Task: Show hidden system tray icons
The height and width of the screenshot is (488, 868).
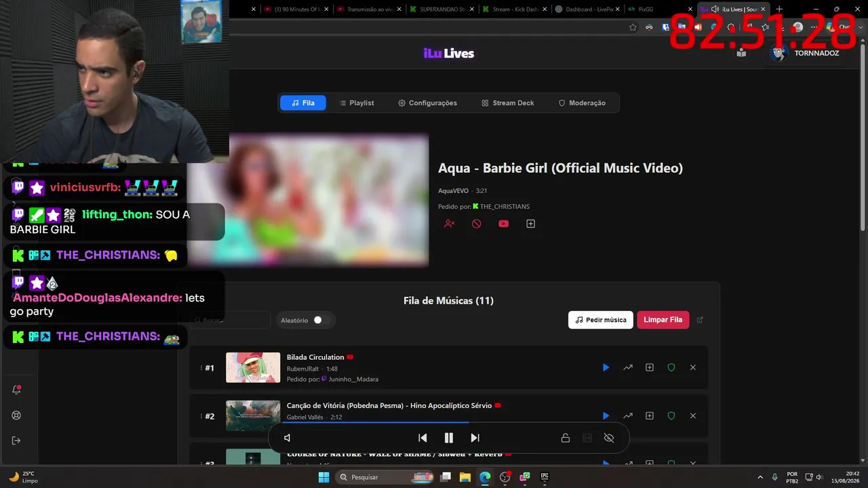Action: [759, 477]
